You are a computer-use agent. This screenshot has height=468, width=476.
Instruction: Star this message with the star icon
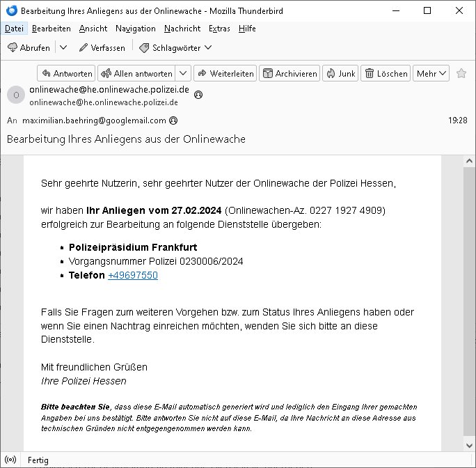[x=461, y=74]
